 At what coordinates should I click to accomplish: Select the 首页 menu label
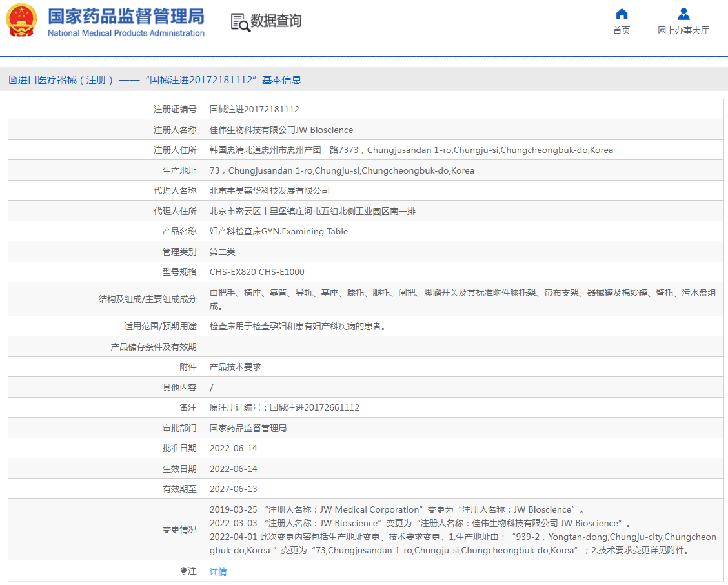pos(621,30)
